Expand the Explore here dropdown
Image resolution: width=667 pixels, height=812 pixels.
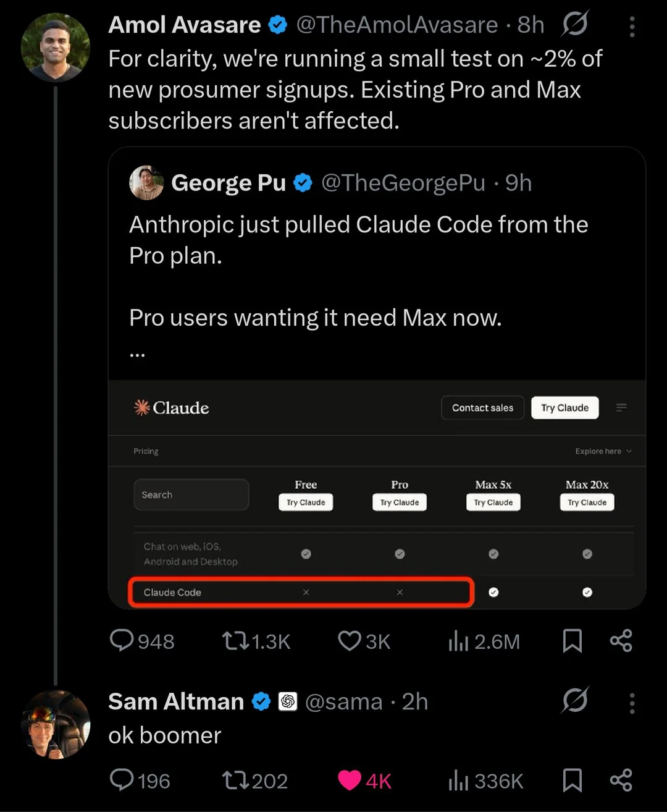click(603, 451)
